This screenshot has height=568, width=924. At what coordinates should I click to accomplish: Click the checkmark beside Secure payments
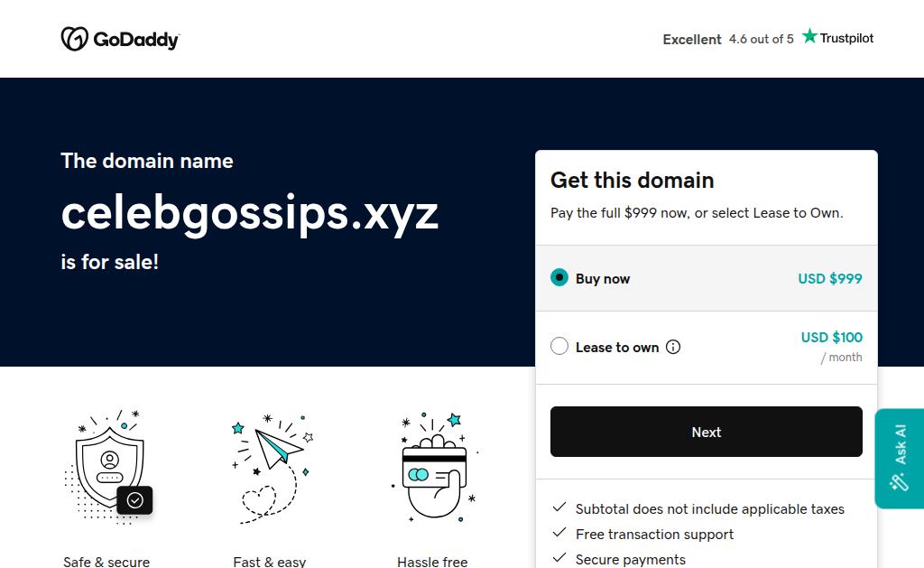point(559,557)
